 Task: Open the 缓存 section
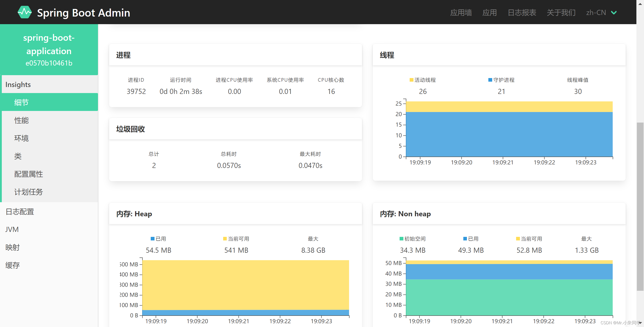[13, 265]
